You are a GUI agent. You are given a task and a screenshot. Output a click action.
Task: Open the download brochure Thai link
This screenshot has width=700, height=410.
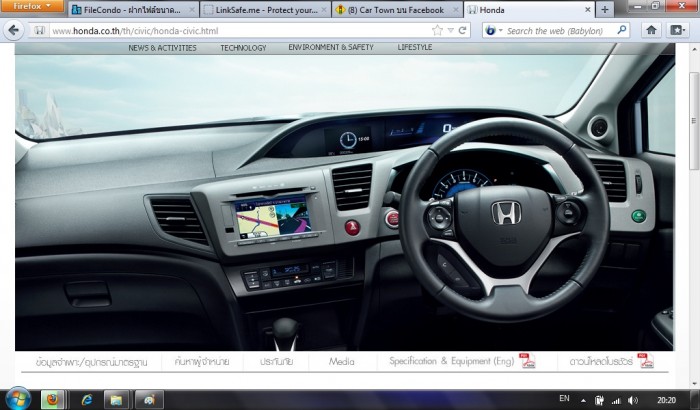pos(601,361)
